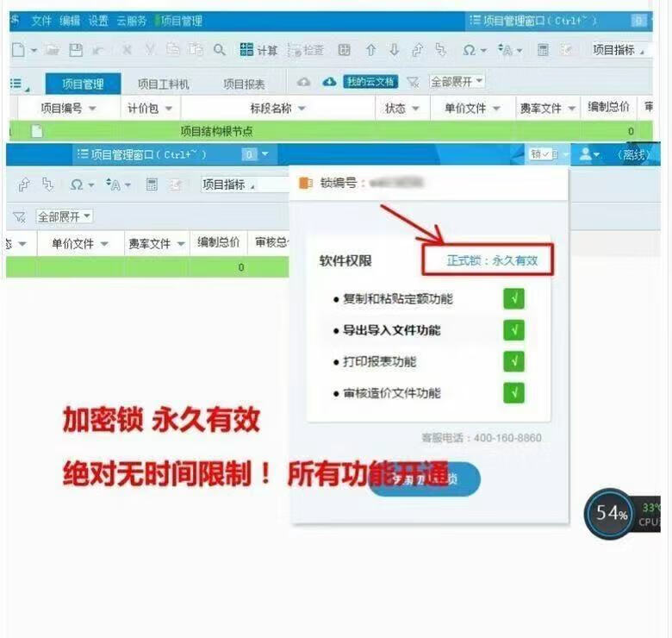
Task: Click new document icon in upper window toolbar
Action: tap(18, 50)
